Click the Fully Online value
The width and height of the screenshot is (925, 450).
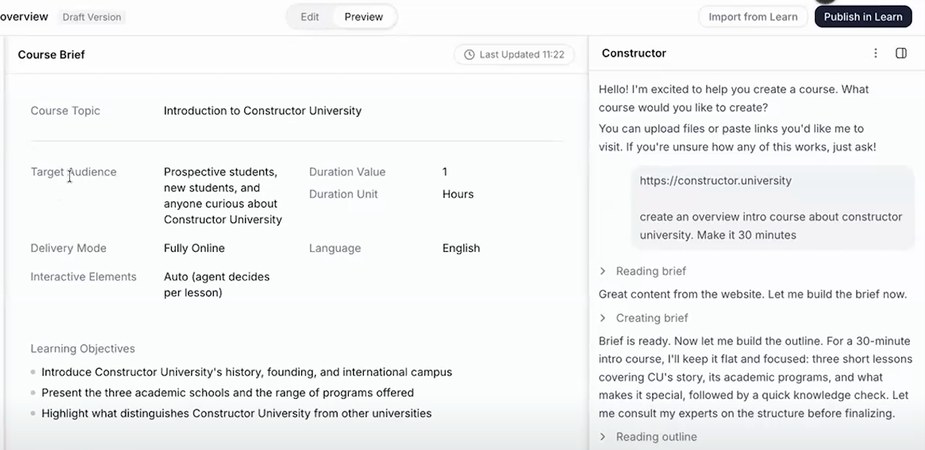click(194, 248)
